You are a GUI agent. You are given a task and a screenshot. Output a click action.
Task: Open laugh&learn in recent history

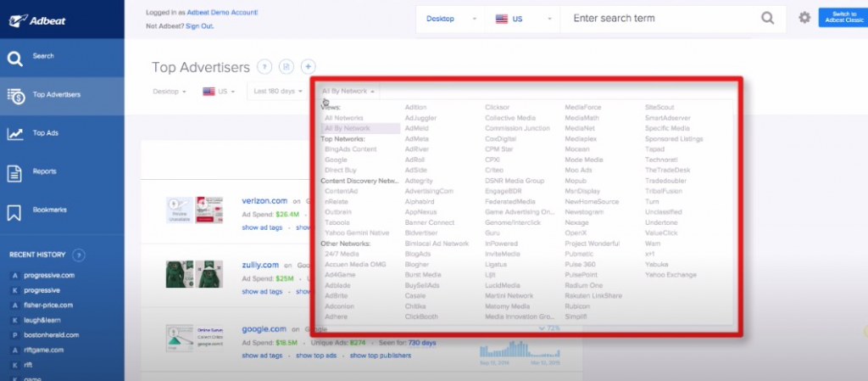[42, 320]
